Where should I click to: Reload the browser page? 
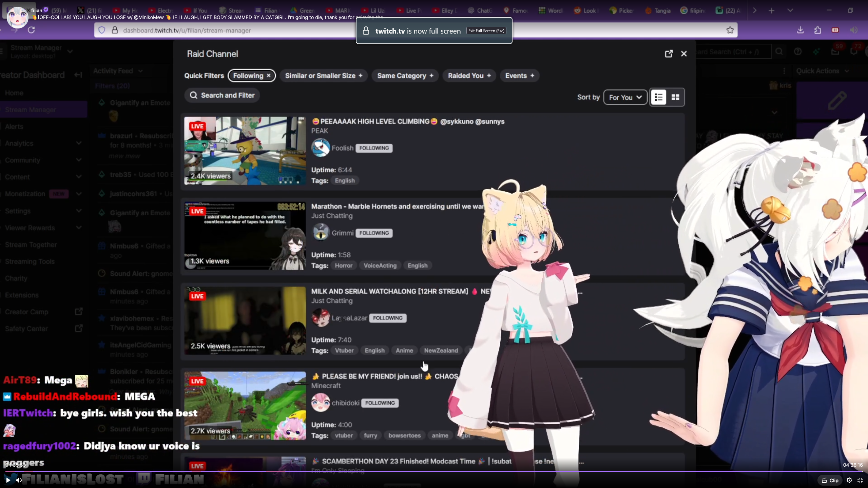tap(31, 30)
